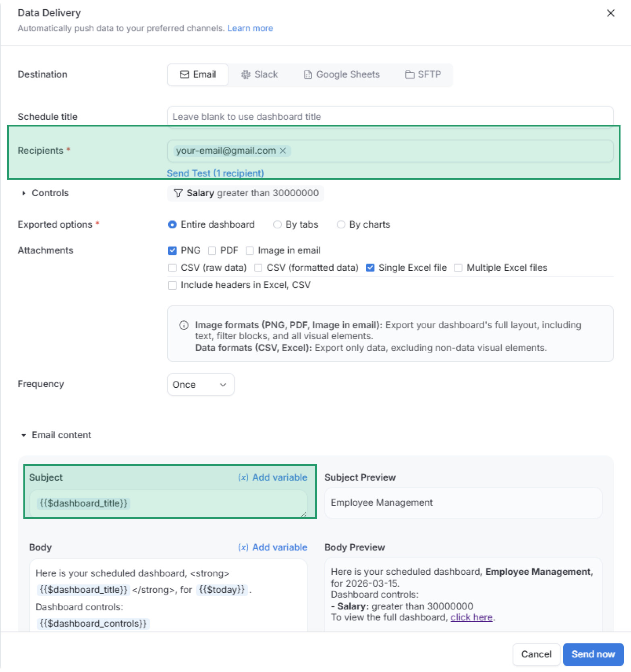
Task: Close the Data Delivery dialog
Action: [610, 13]
